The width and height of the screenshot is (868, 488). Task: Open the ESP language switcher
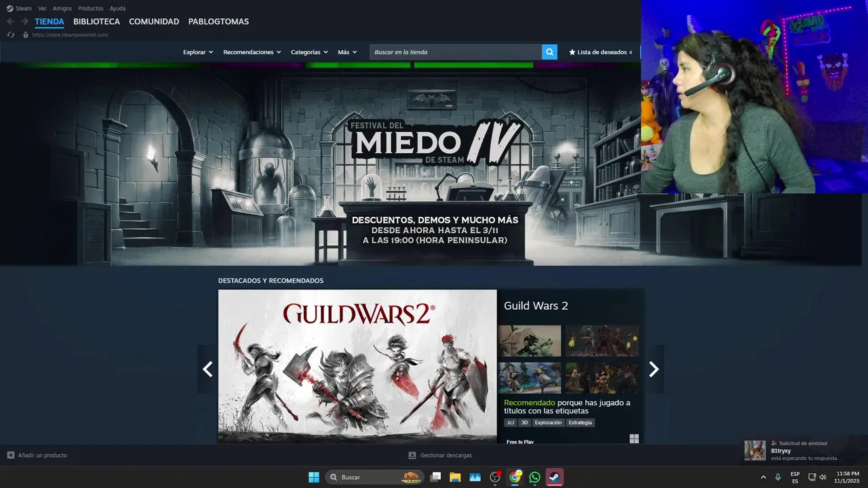pyautogui.click(x=795, y=477)
